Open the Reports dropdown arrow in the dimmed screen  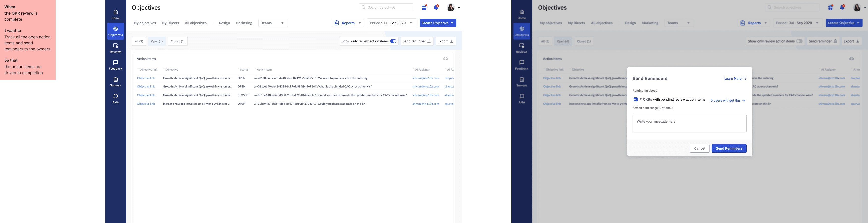point(765,23)
